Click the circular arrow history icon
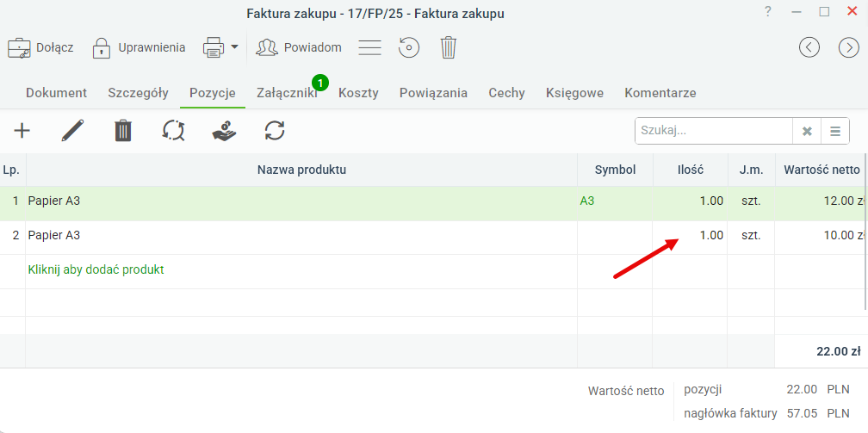868x433 pixels. (x=409, y=47)
